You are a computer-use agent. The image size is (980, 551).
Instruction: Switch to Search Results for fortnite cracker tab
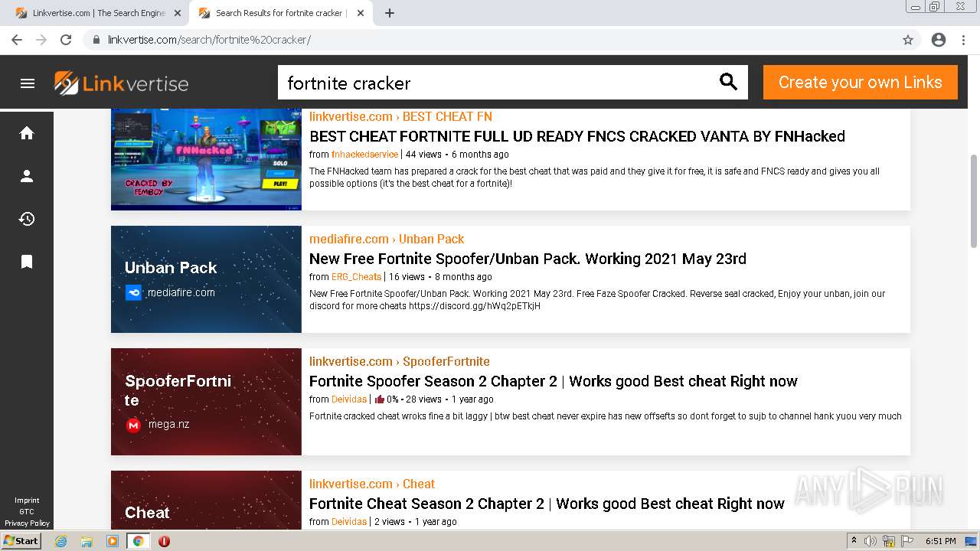pyautogui.click(x=281, y=13)
